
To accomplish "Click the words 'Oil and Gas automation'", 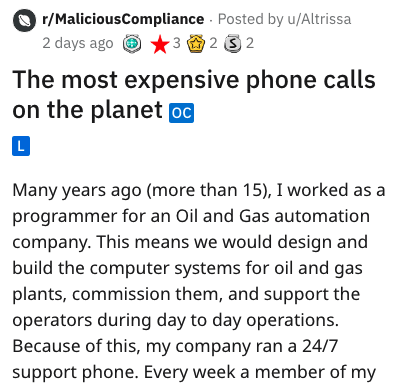I will coord(272,216).
